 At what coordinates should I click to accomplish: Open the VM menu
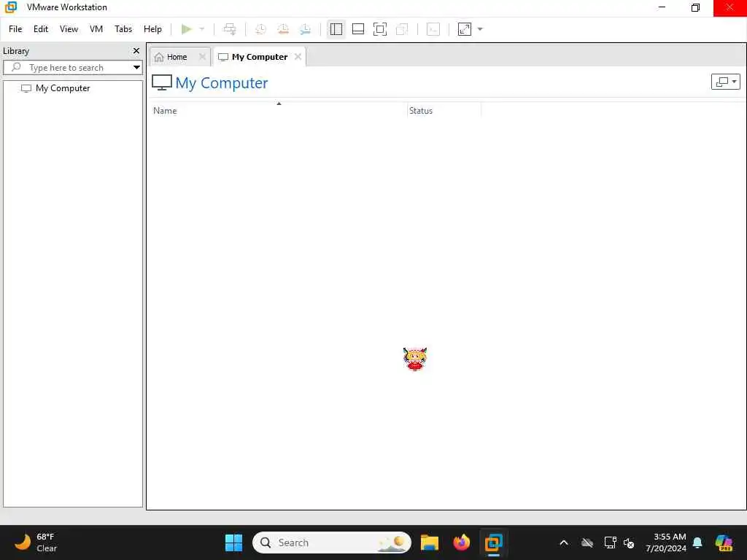[x=96, y=29]
